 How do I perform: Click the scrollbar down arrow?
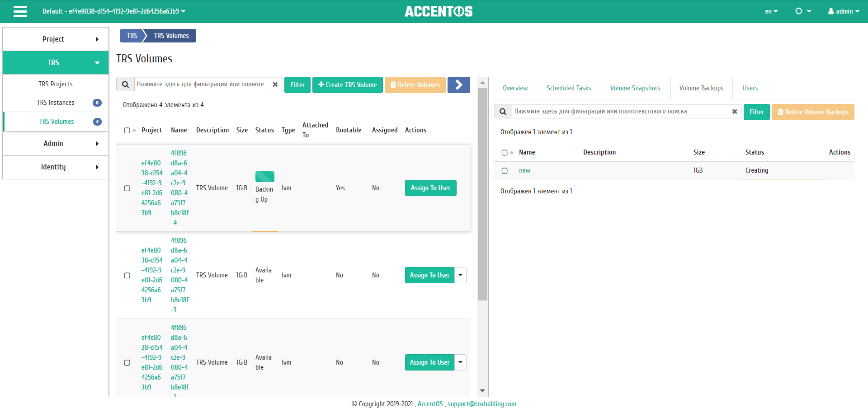click(482, 391)
